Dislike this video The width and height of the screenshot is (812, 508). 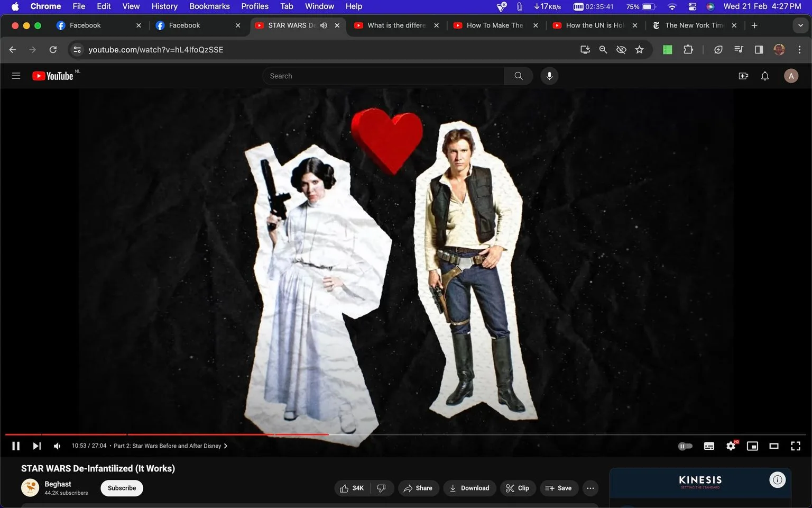382,488
